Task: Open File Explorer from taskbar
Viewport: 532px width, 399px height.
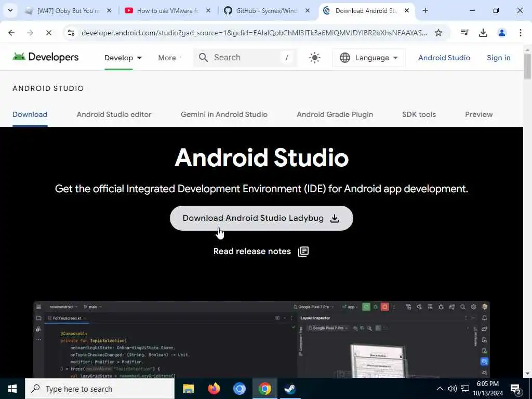Action: pyautogui.click(x=188, y=389)
